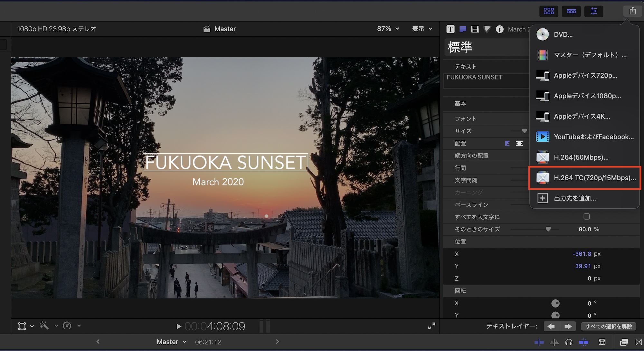
Task: Open the Text inspector T icon
Action: pyautogui.click(x=450, y=29)
